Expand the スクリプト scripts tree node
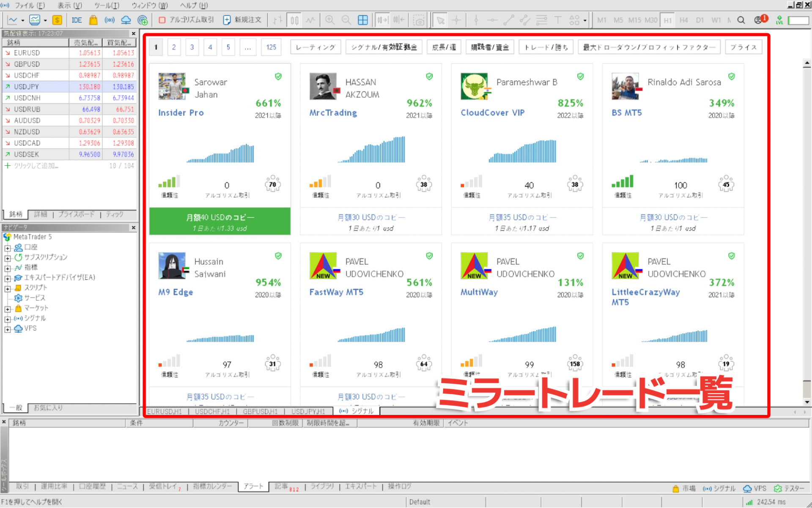The width and height of the screenshot is (812, 508). point(8,288)
